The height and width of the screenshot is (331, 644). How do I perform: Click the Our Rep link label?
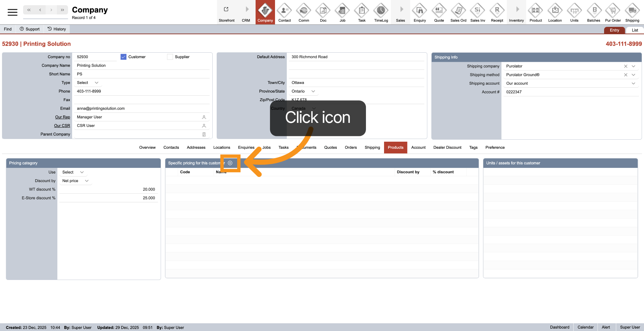click(63, 117)
